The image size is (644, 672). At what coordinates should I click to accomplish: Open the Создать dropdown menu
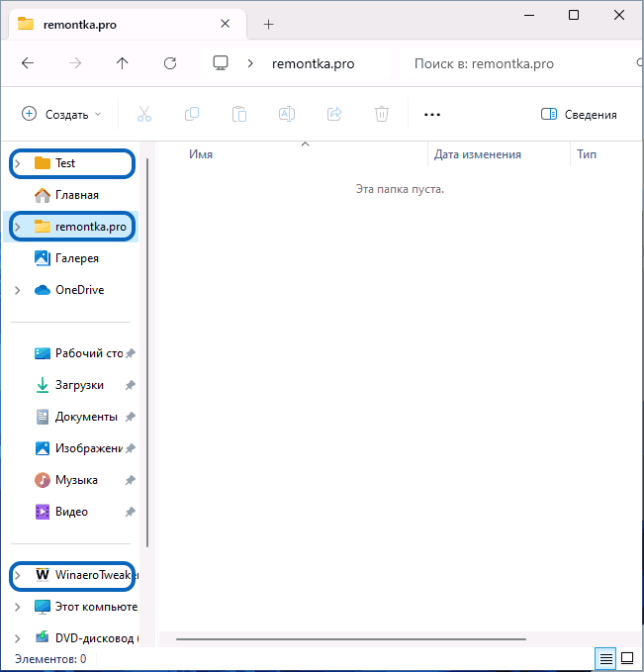coord(61,115)
